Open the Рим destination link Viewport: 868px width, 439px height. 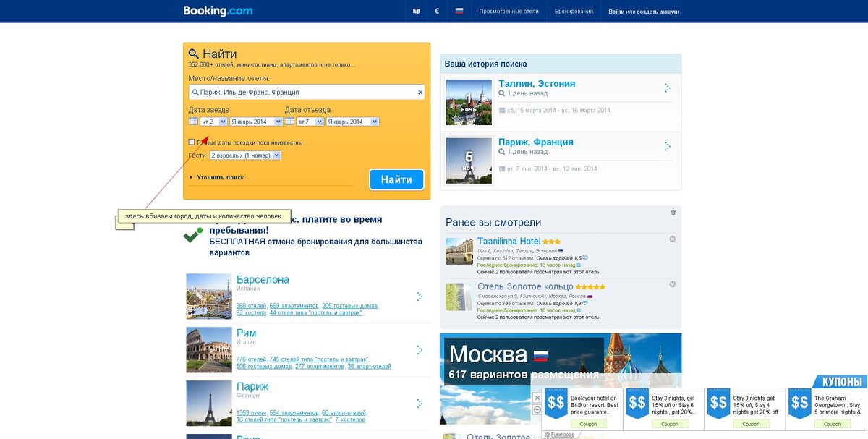pos(246,333)
